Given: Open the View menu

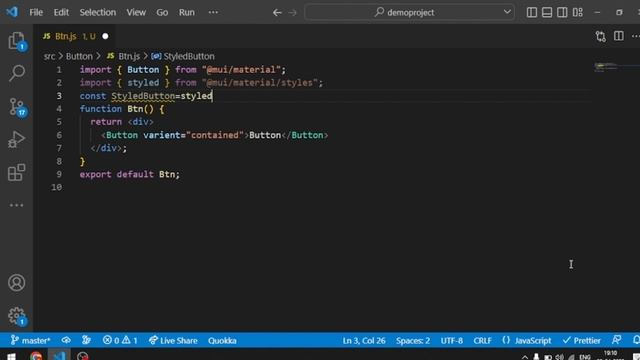Looking at the screenshot, I should click(x=136, y=12).
